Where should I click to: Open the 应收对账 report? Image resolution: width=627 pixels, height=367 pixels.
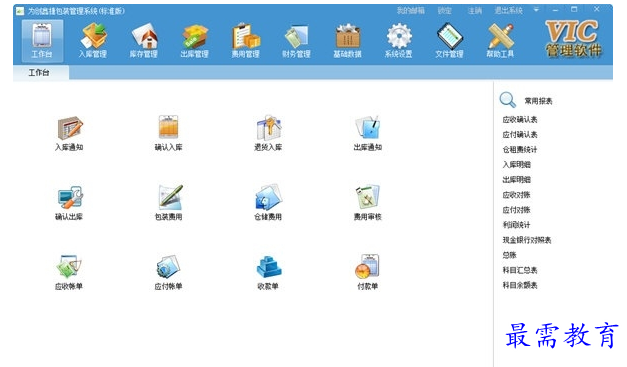click(x=517, y=195)
